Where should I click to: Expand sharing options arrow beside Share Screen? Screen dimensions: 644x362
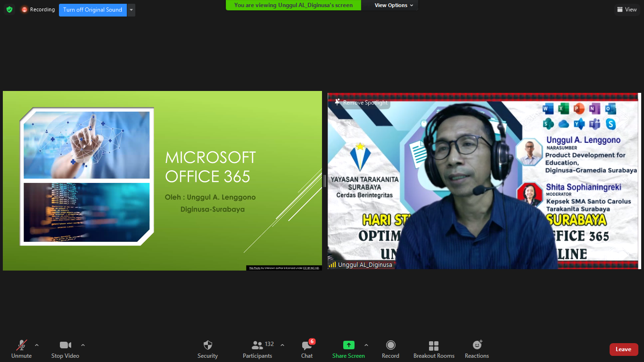(x=366, y=345)
